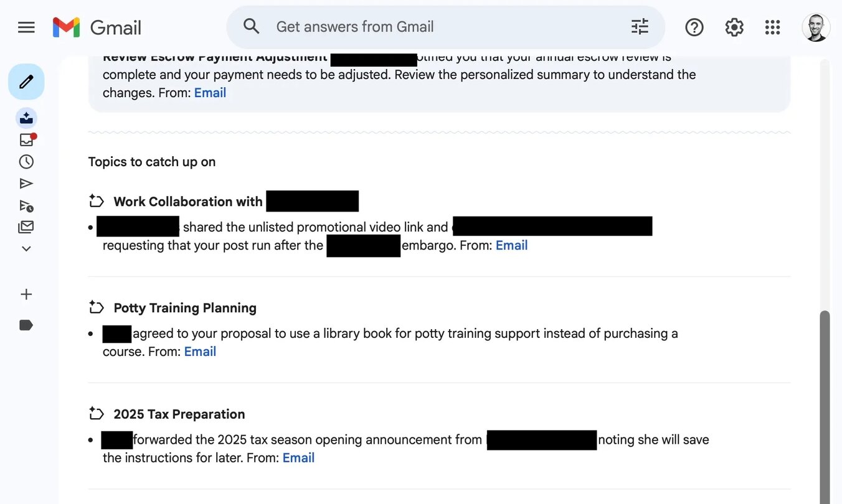Click the Compose pencil button
The image size is (842, 504).
click(x=26, y=82)
